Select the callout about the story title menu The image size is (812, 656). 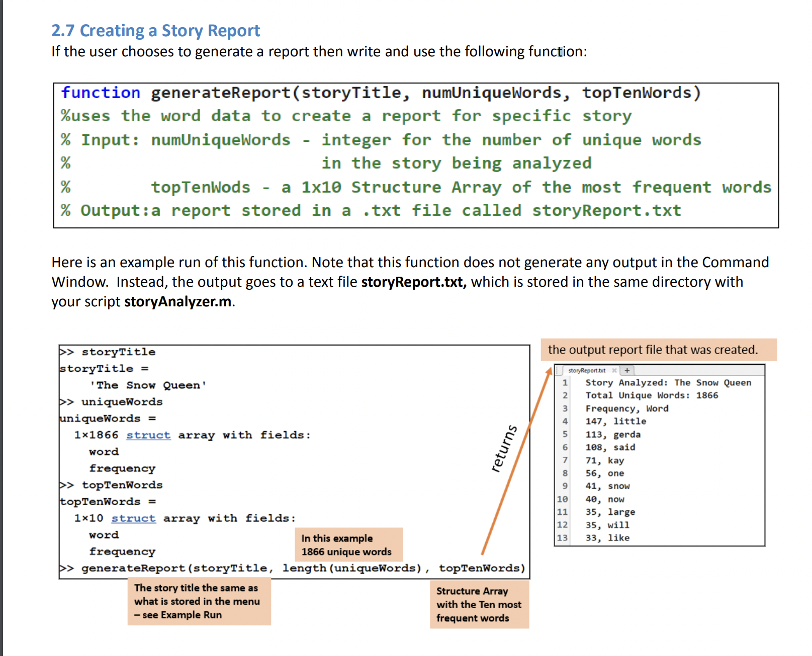(198, 601)
